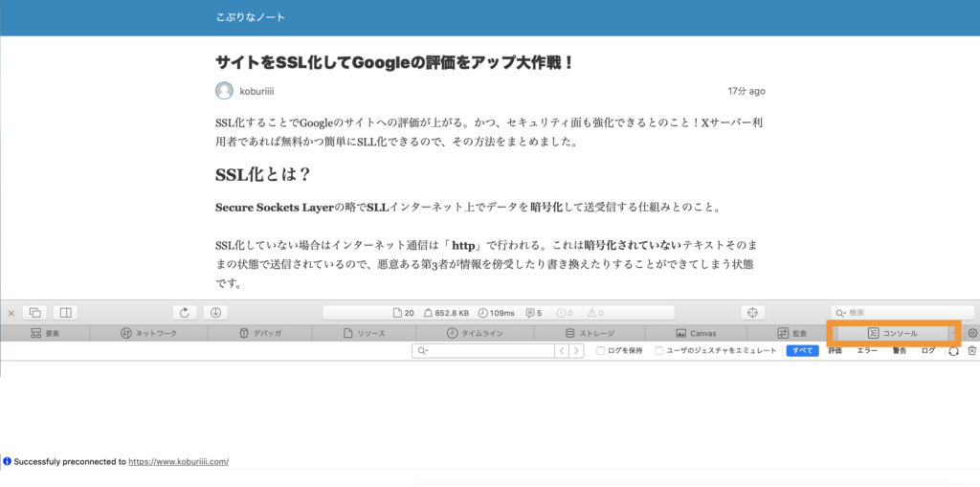Dock inspector to side of window

[x=65, y=313]
